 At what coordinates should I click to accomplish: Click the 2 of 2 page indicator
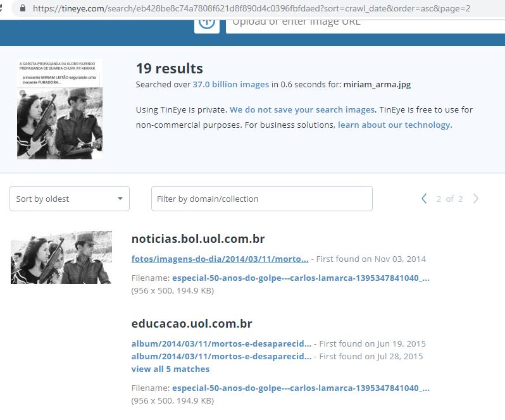coord(449,199)
